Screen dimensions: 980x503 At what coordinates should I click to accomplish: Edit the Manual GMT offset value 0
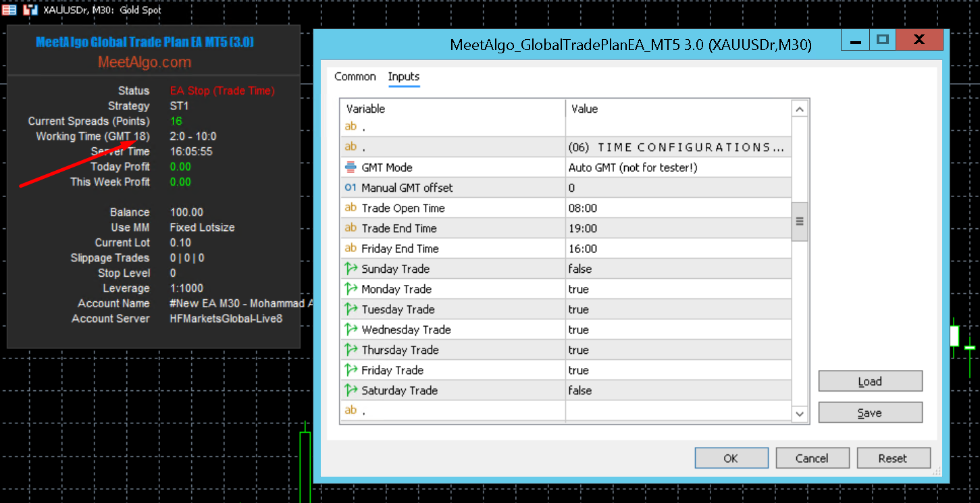678,188
